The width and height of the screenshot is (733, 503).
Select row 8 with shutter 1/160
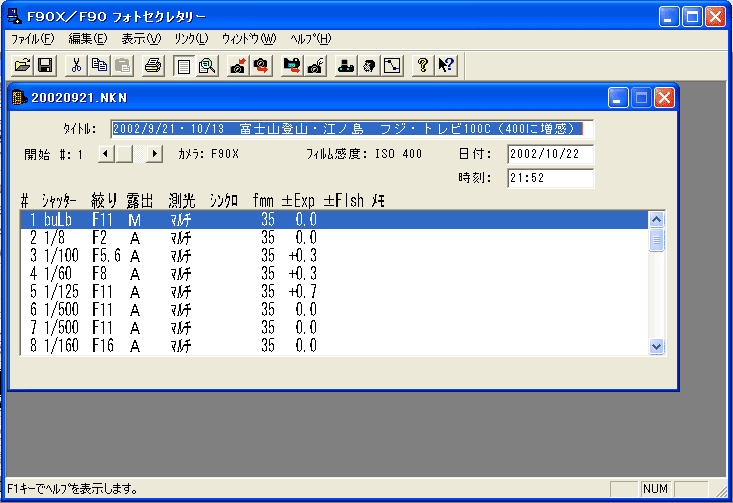(334, 345)
